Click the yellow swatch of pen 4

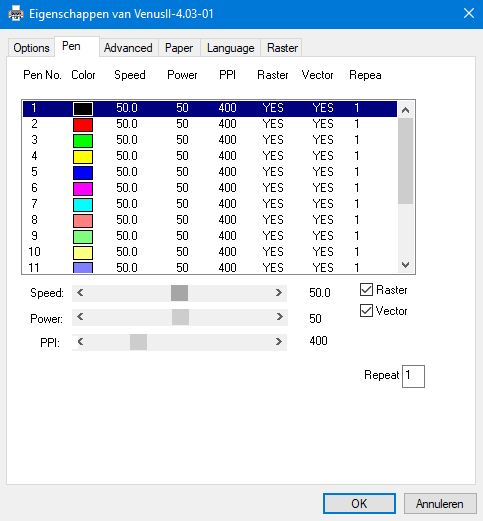[x=83, y=157]
